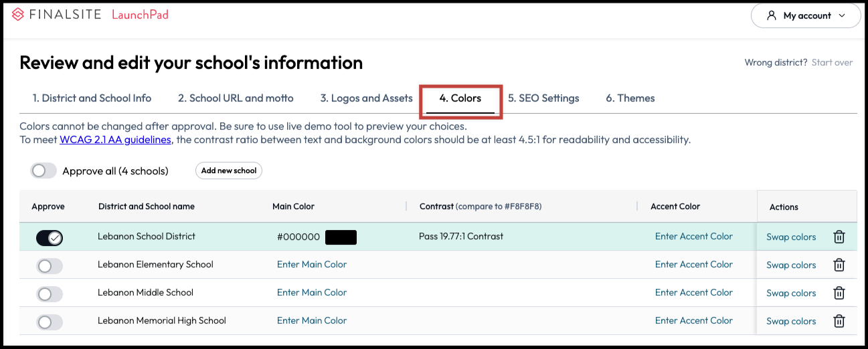Set accent color for Lebanon School District
Image resolution: width=868 pixels, height=349 pixels.
[694, 236]
